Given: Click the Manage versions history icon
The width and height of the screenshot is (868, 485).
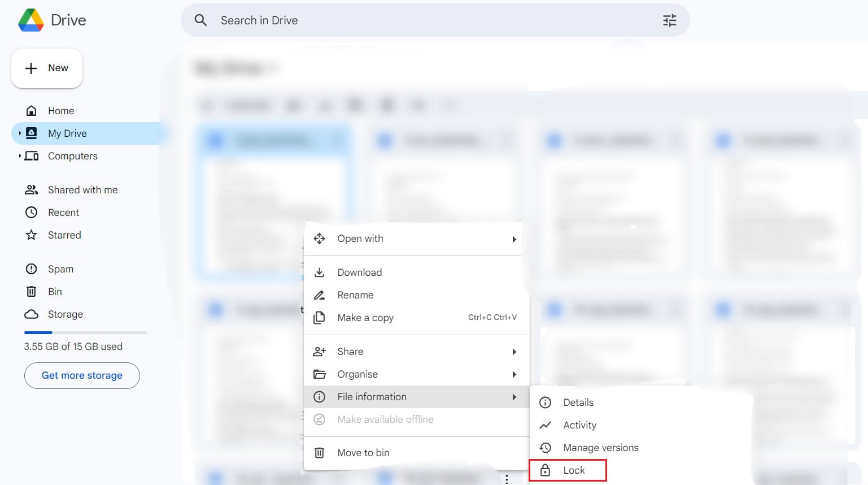Looking at the screenshot, I should point(546,447).
